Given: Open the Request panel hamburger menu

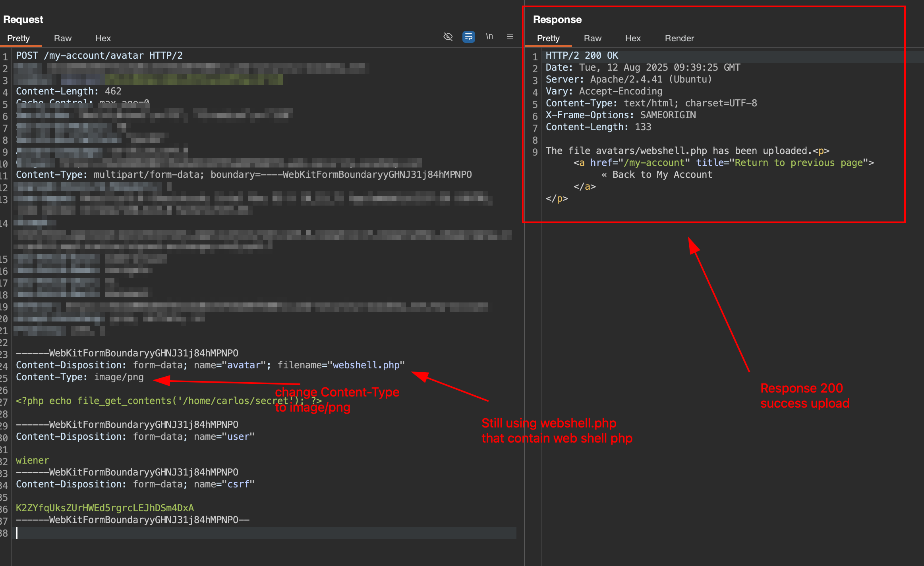Looking at the screenshot, I should [510, 37].
